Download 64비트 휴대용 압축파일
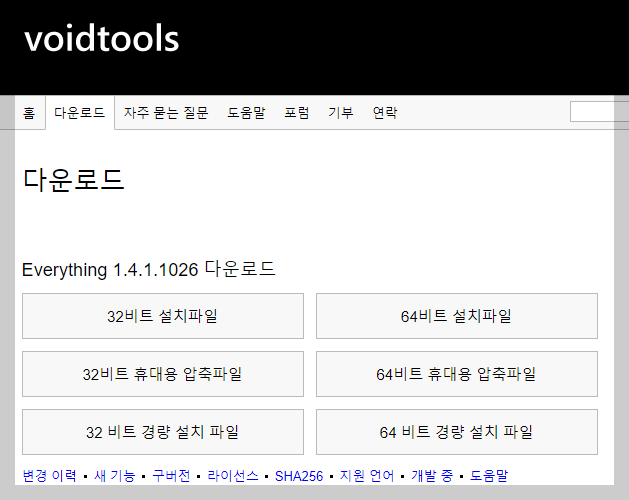This screenshot has width=629, height=500. pyautogui.click(x=457, y=374)
